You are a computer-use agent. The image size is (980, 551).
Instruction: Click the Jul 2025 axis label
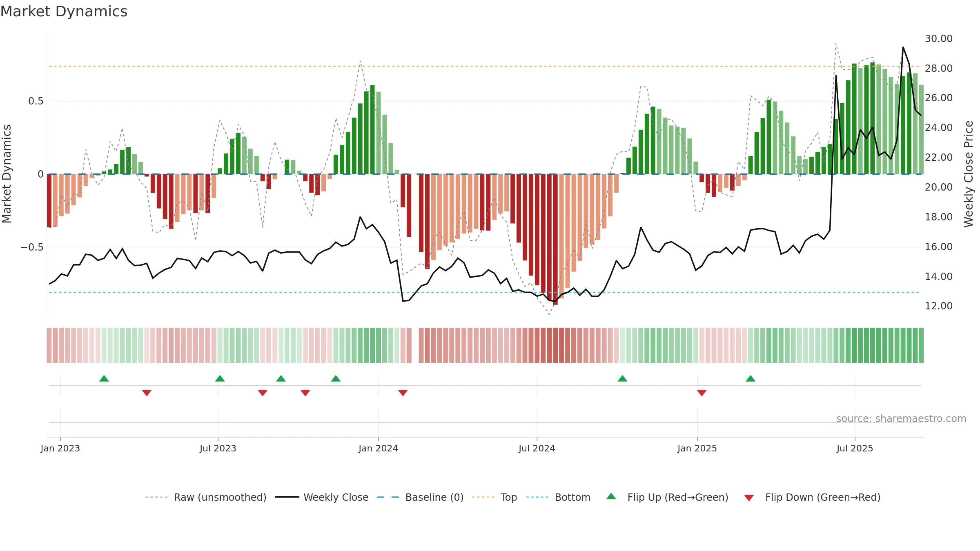coord(855,448)
